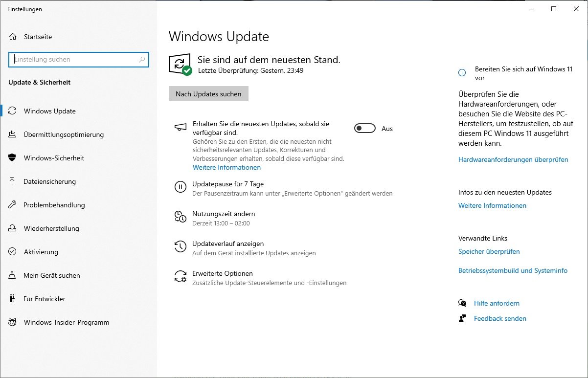Click the Wiederherstellung icon in the sidebar
This screenshot has height=378, width=588.
click(13, 228)
